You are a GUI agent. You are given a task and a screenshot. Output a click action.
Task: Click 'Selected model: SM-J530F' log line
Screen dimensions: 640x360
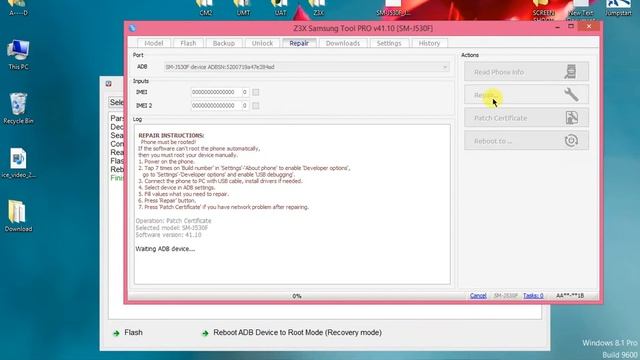[x=172, y=228]
